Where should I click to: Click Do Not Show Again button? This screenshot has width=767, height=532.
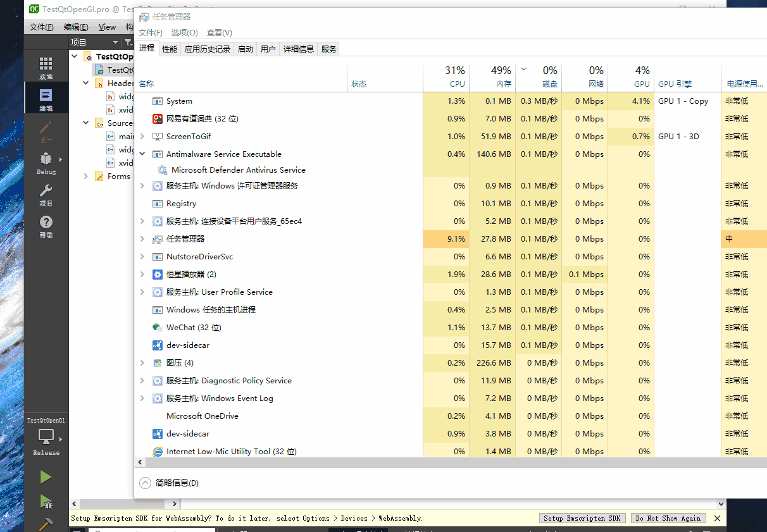tap(668, 518)
